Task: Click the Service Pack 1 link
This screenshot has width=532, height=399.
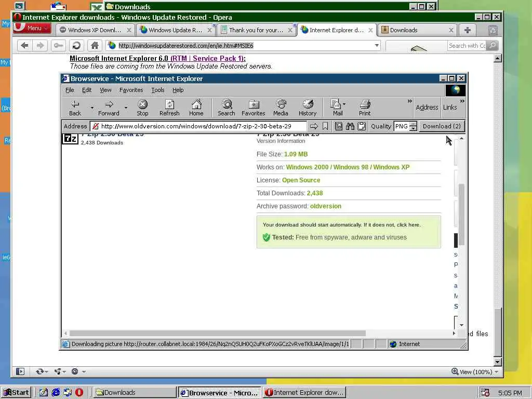Action: [x=218, y=58]
